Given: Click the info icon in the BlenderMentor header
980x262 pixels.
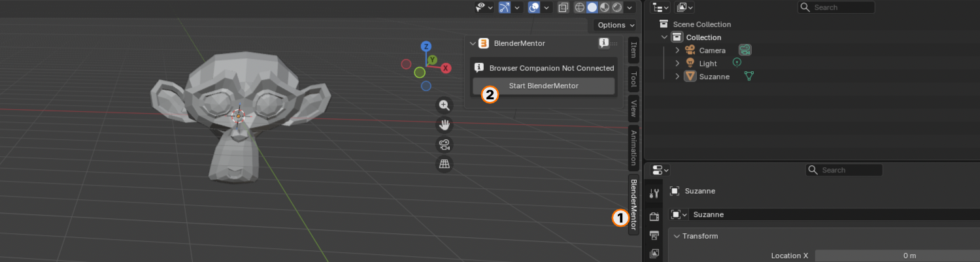Looking at the screenshot, I should 604,43.
